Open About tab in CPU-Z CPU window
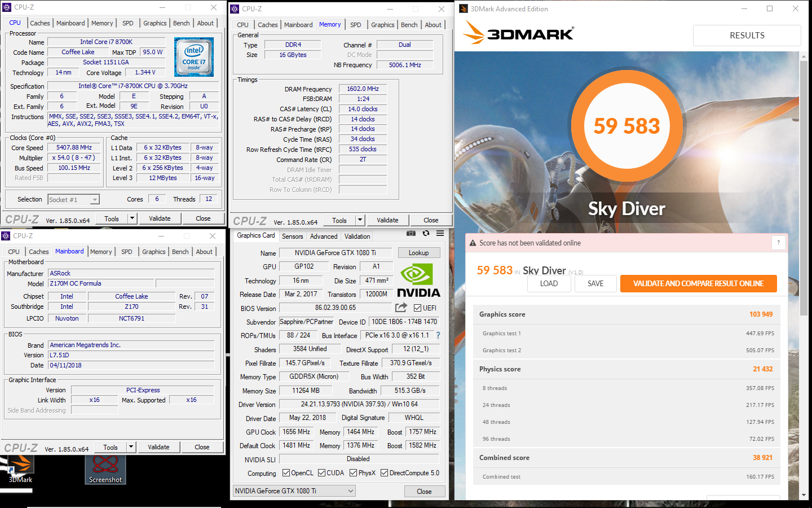Screen dimensions: 812x508 (x=205, y=23)
